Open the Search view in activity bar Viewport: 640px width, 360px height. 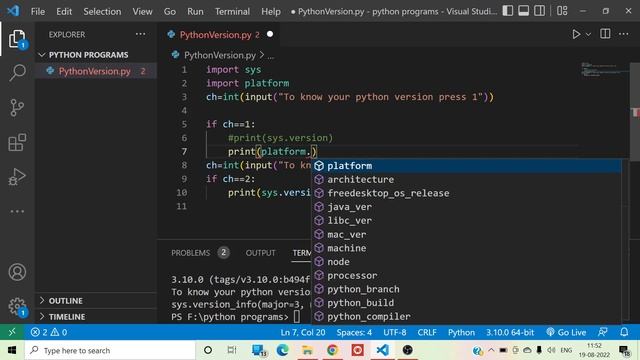tap(17, 73)
